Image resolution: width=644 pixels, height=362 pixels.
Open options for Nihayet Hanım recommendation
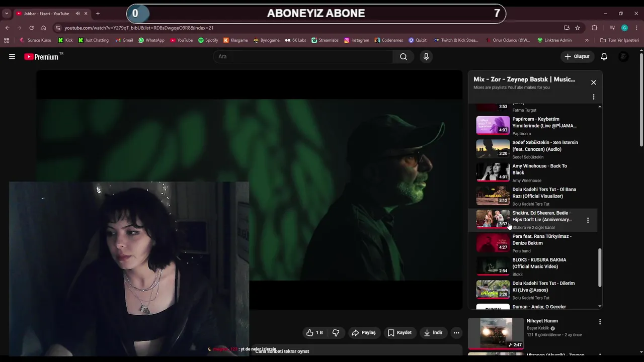[600, 322]
